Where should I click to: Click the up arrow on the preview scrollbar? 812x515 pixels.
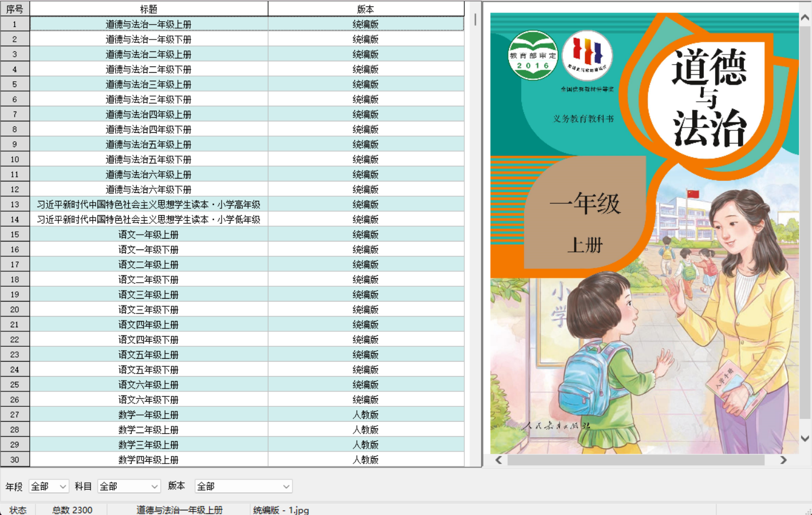[x=804, y=17]
